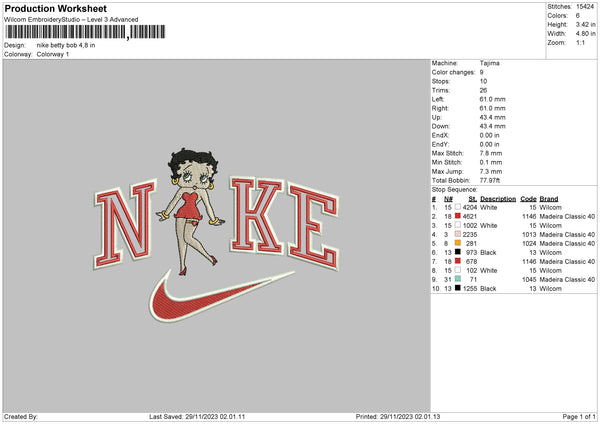Click stitch count '4204' in stop row 1
Image resolution: width=600 pixels, height=424 pixels.
[470, 207]
